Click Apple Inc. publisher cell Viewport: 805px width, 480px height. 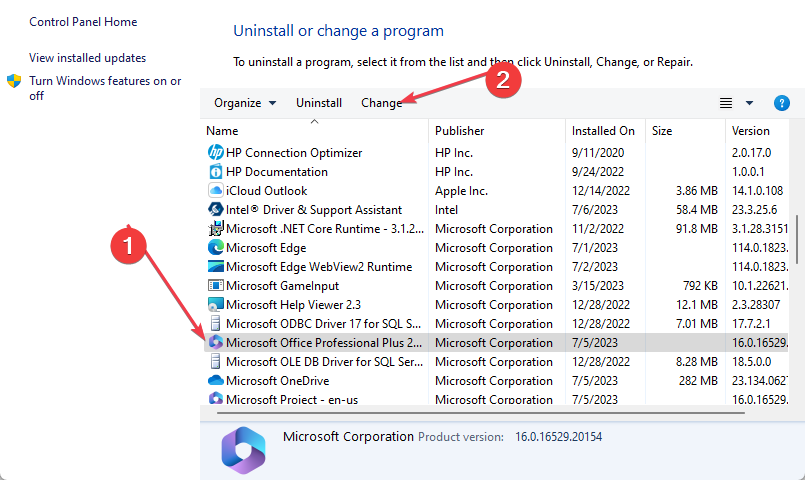[461, 191]
